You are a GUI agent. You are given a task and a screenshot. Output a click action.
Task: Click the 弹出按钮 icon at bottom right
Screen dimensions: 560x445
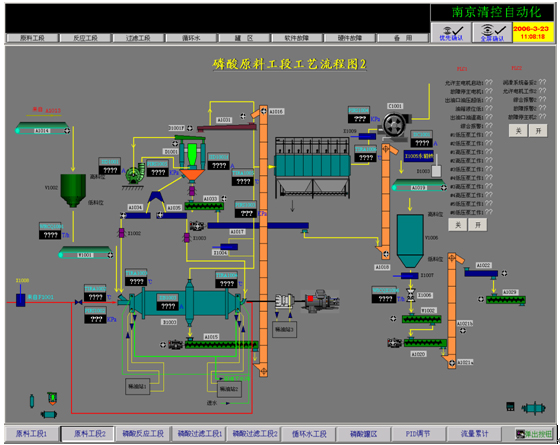coord(534,434)
